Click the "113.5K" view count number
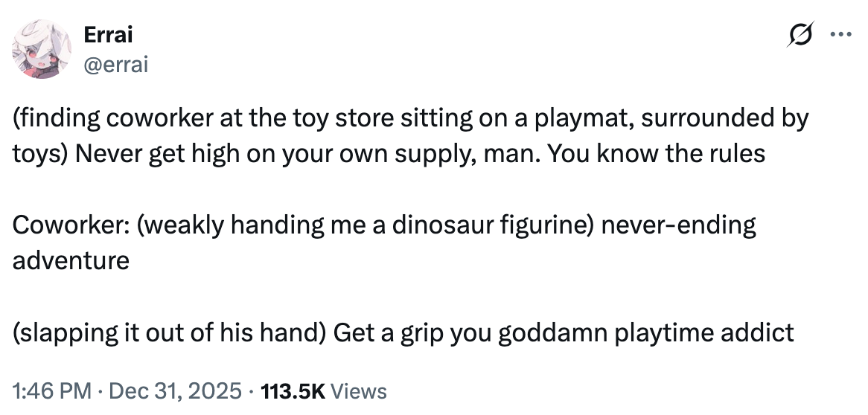The height and width of the screenshot is (415, 868). pyautogui.click(x=291, y=390)
